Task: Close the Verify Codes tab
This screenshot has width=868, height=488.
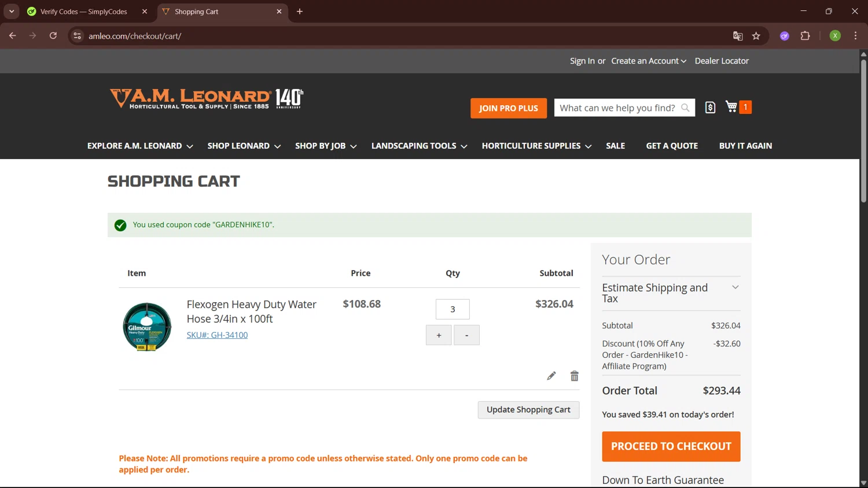Action: [x=145, y=12]
